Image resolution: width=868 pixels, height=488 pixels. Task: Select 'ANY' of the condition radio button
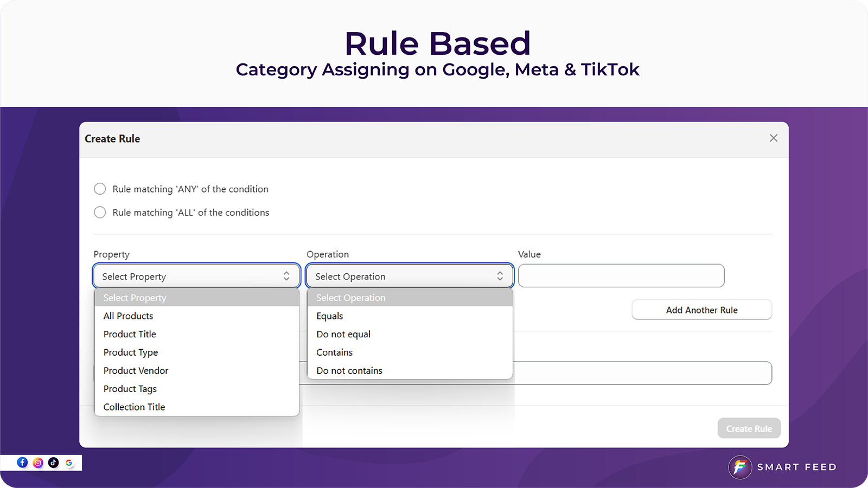point(100,189)
